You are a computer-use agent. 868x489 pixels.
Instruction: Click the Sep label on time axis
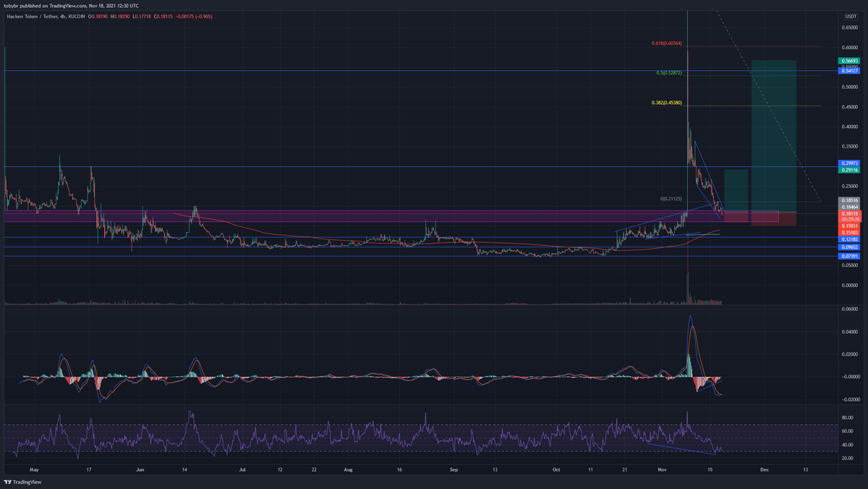click(x=454, y=469)
